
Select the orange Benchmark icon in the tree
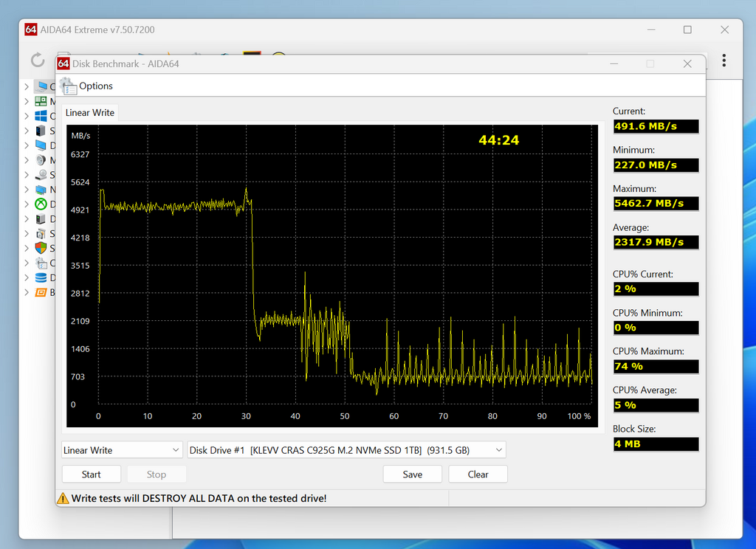41,292
